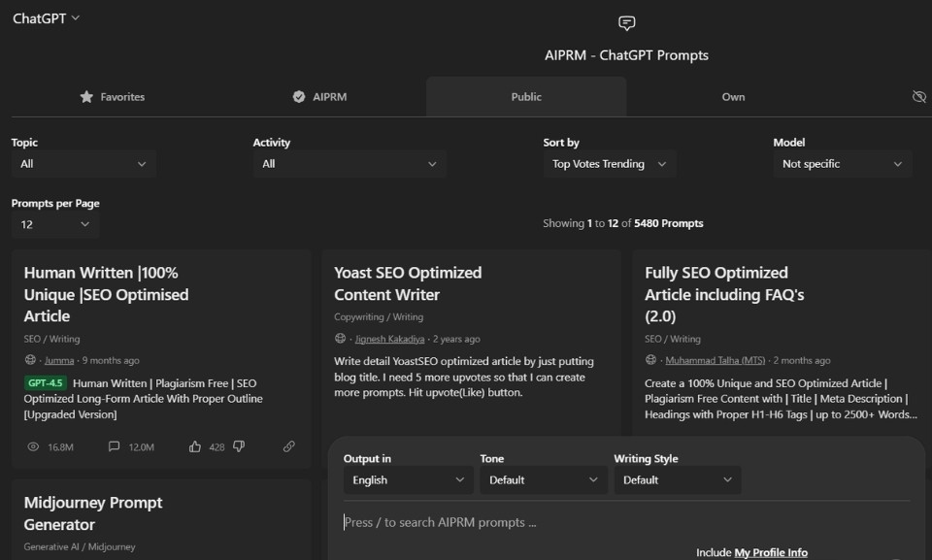
Task: Expand the Topic dropdown
Action: (x=83, y=164)
